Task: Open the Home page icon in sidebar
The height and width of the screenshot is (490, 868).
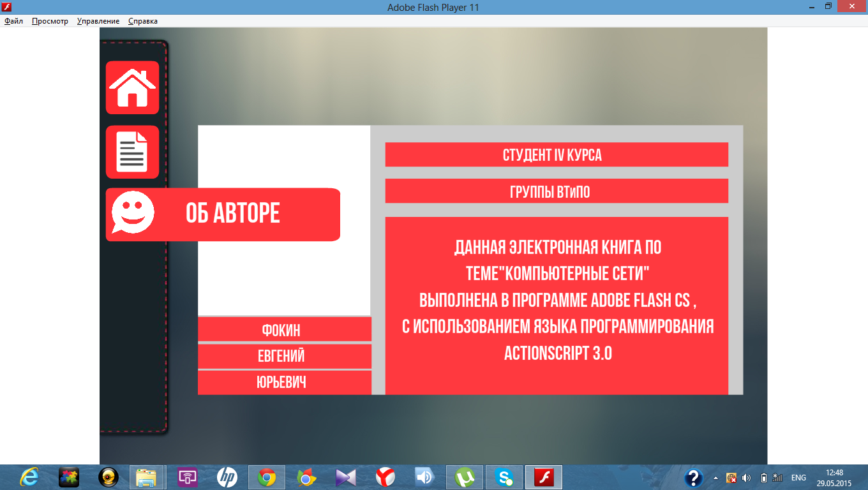Action: (132, 88)
